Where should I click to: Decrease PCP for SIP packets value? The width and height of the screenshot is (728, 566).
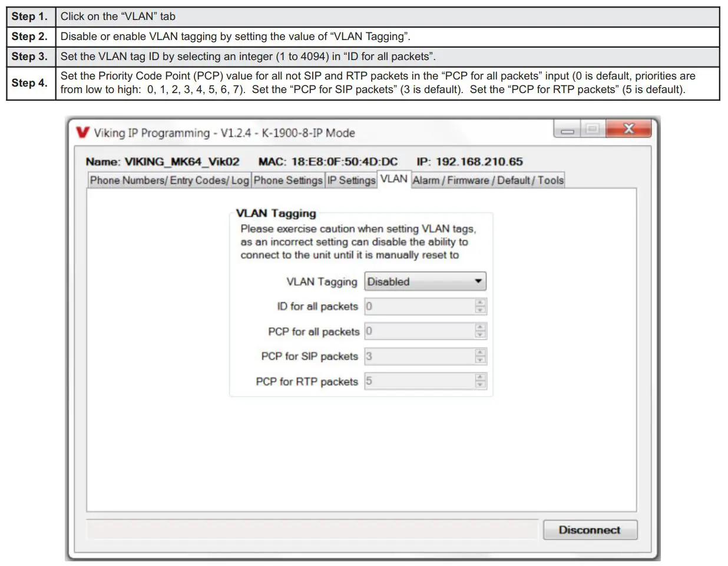point(481,359)
